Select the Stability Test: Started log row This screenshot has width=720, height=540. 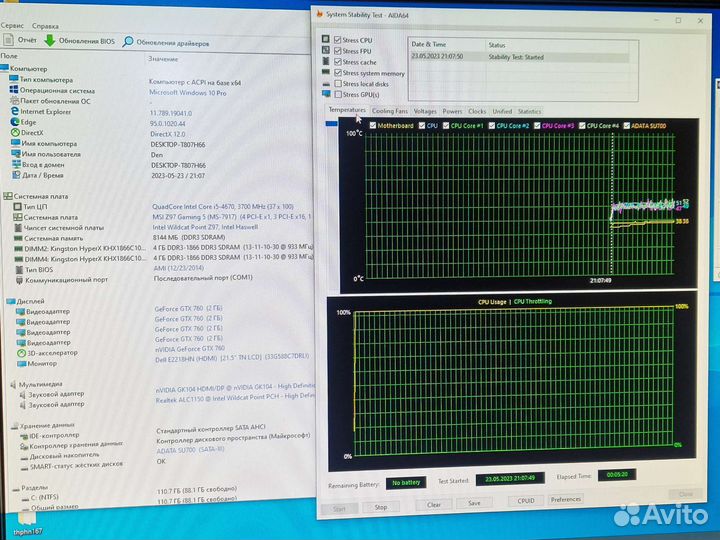click(520, 57)
